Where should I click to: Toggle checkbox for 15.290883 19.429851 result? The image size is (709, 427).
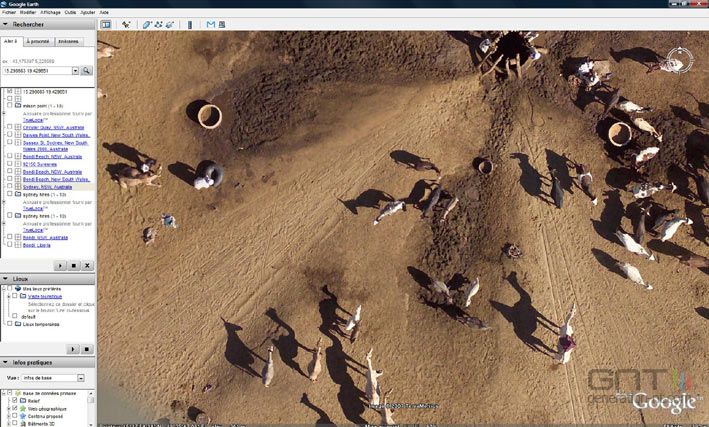[10, 91]
